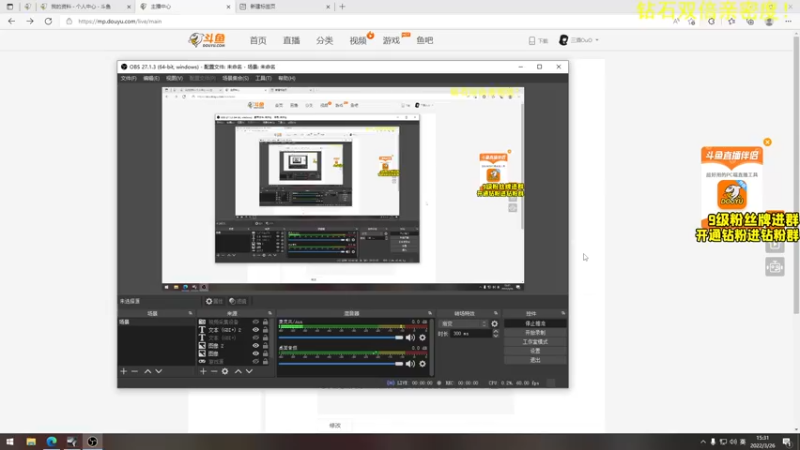Mute the desktop audio speaker icon in mixer
The height and width of the screenshot is (450, 800).
[x=410, y=364]
